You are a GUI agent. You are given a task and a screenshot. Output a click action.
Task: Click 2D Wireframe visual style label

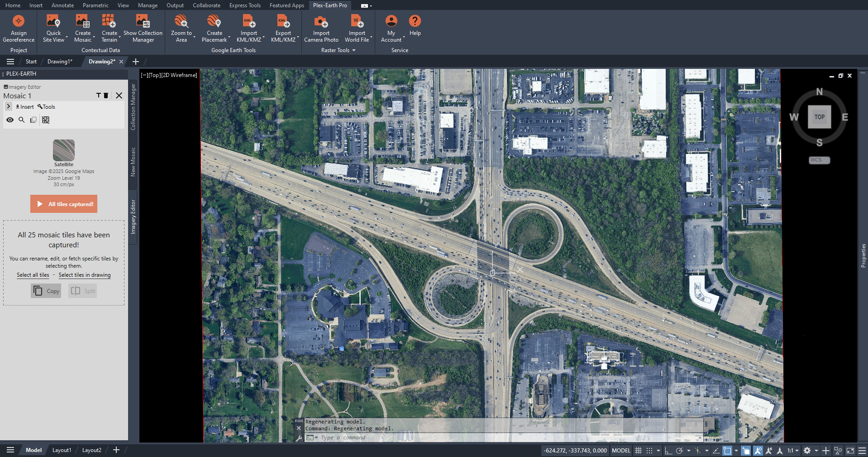tap(179, 75)
